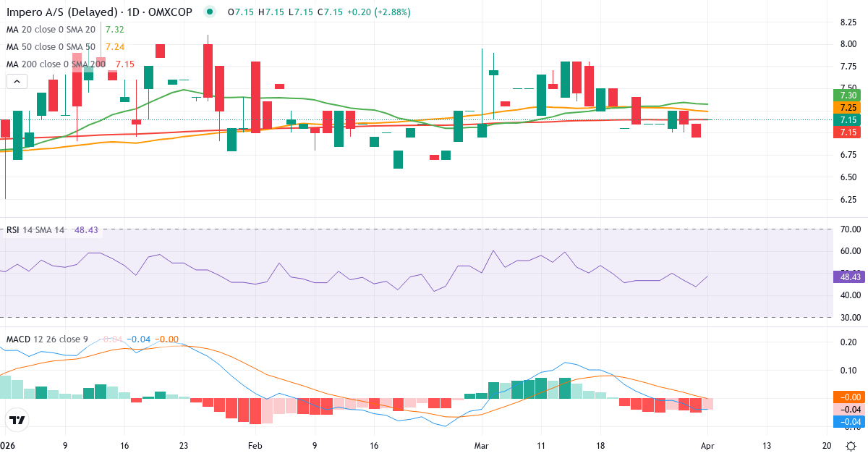The width and height of the screenshot is (868, 456).
Task: Collapse the legend with the up-arrow button
Action: click(16, 81)
